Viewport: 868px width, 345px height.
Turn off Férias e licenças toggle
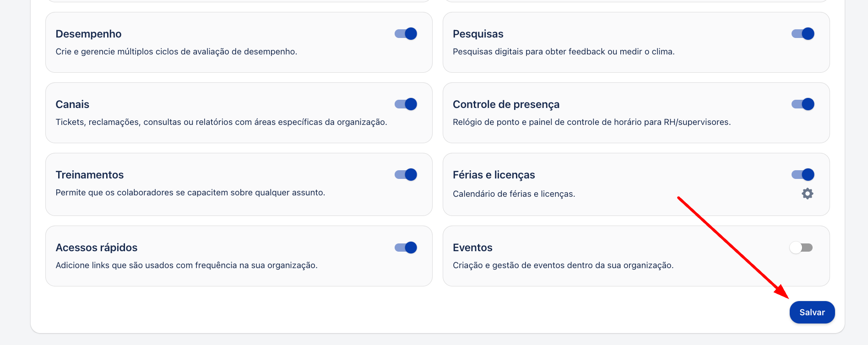(x=803, y=175)
